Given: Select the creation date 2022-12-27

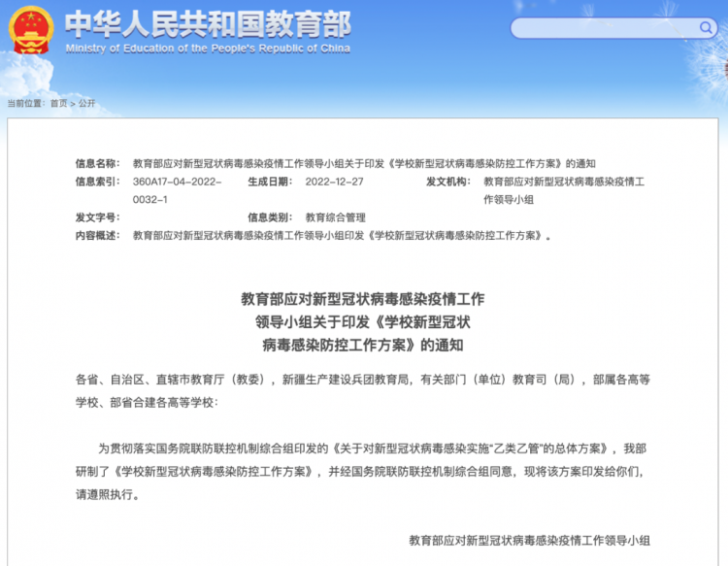Looking at the screenshot, I should pyautogui.click(x=334, y=182).
